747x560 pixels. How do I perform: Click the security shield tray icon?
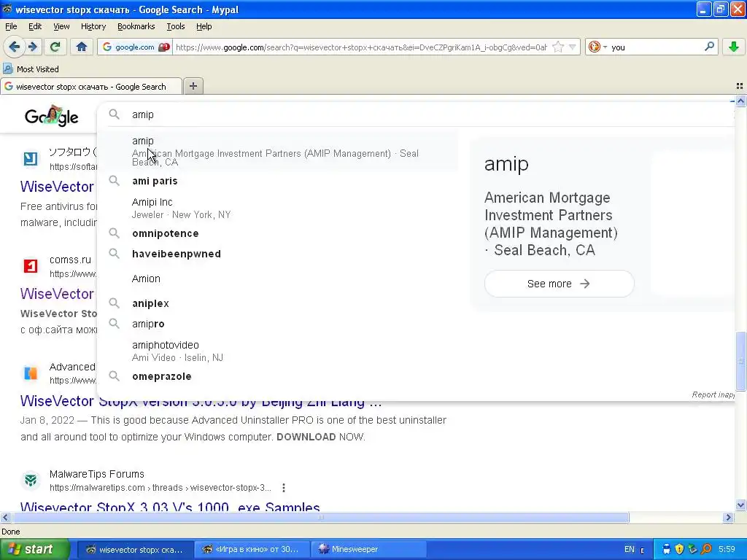pos(679,549)
